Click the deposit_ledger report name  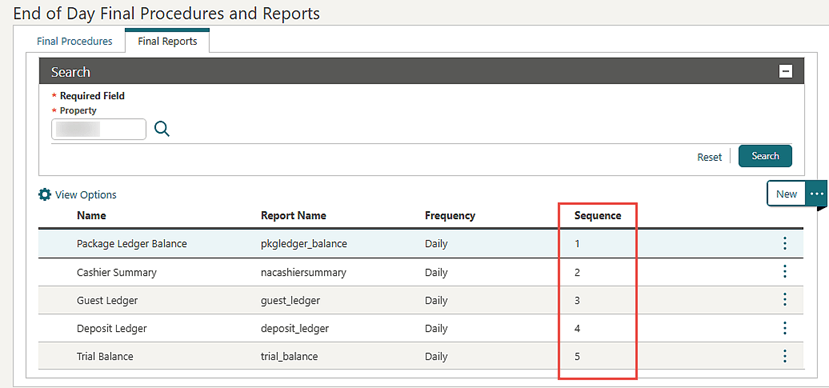(295, 328)
